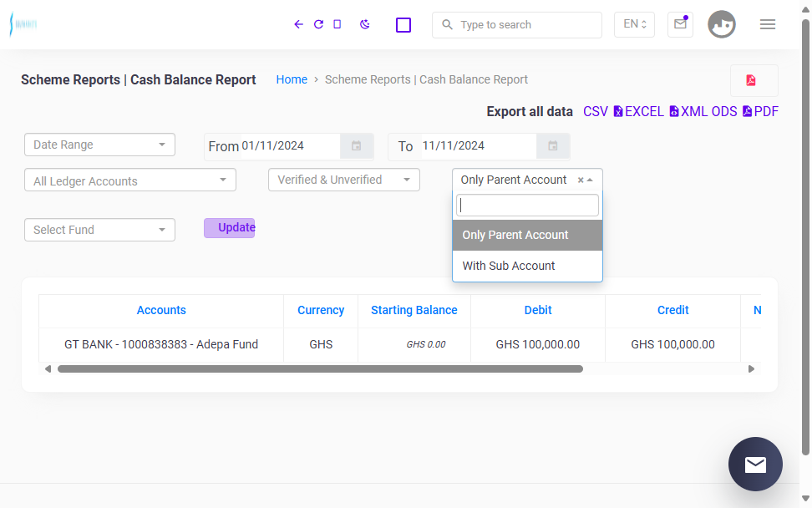Collapse the Only Parent Account dropdown arrow
The height and width of the screenshot is (508, 812).
coord(590,180)
